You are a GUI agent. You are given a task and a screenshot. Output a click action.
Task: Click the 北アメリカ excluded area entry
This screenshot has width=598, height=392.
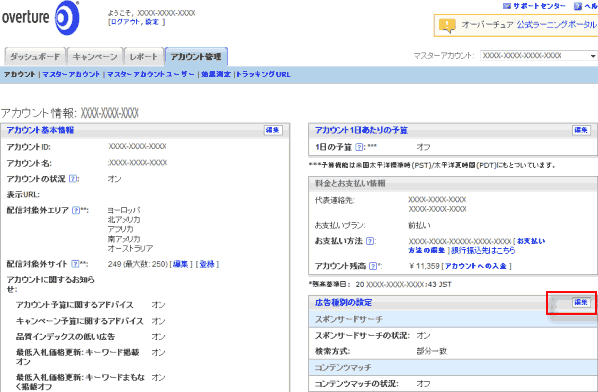[124, 220]
